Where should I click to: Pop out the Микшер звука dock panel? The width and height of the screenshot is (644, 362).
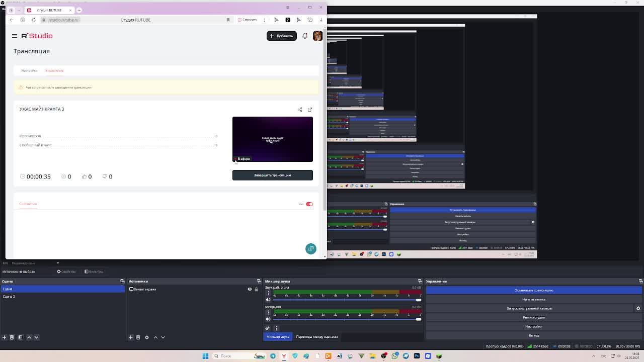coord(420,281)
